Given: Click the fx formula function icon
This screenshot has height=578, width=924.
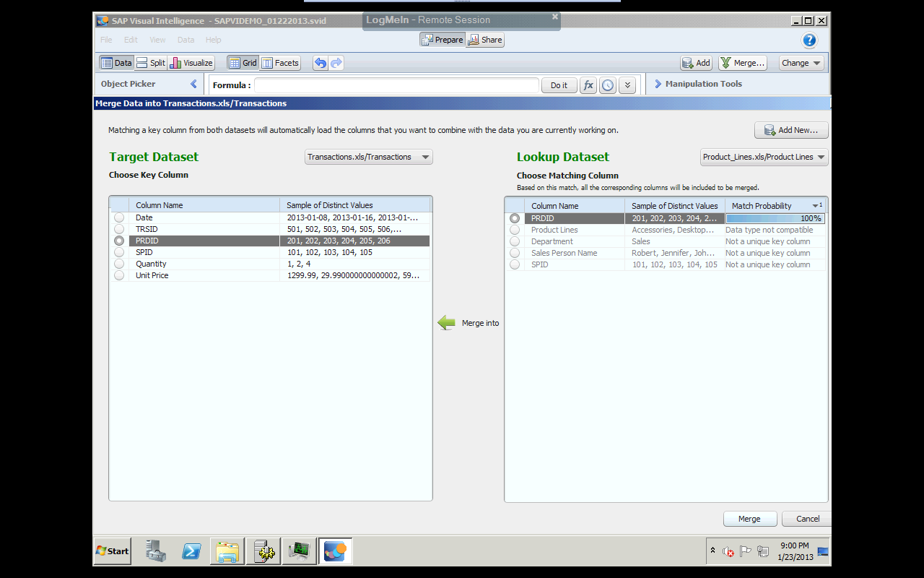Looking at the screenshot, I should click(588, 85).
